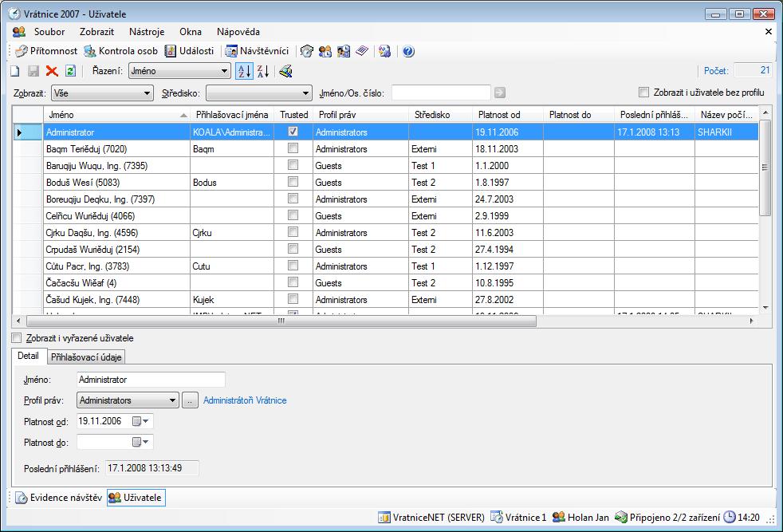
Task: Open the calendar picker for Platnost od
Action: (x=140, y=422)
